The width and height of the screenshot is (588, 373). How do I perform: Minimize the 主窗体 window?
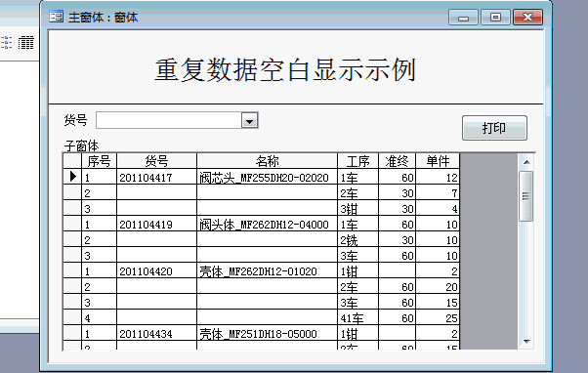464,18
